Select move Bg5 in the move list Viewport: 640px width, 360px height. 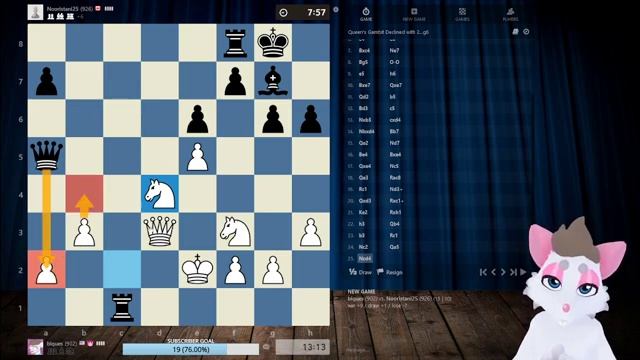pos(363,62)
